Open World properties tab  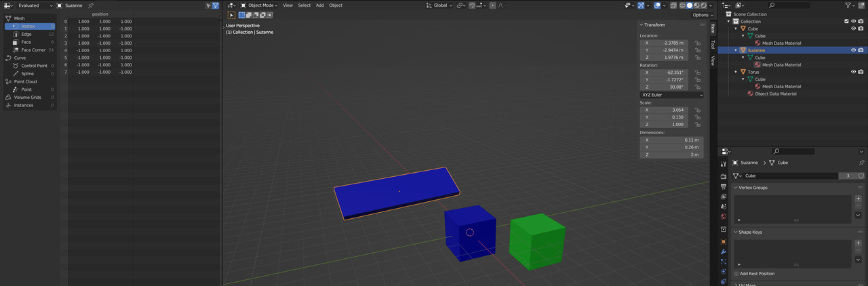click(x=724, y=217)
